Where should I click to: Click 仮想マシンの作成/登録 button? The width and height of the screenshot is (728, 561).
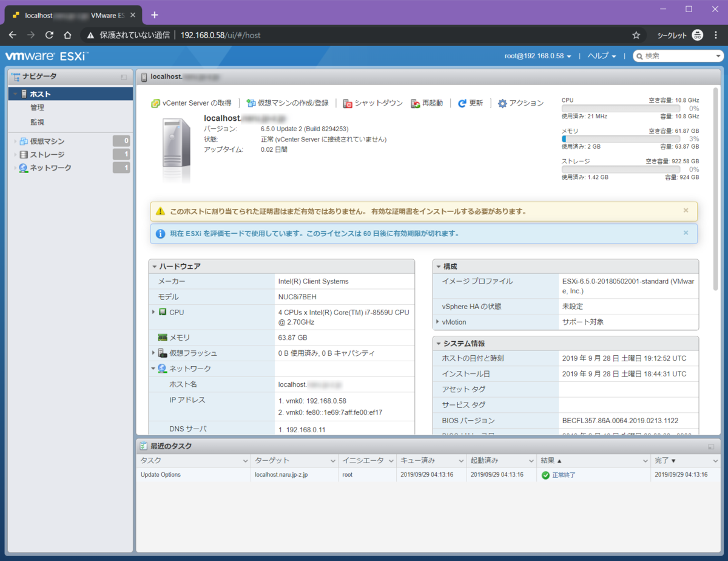point(288,103)
